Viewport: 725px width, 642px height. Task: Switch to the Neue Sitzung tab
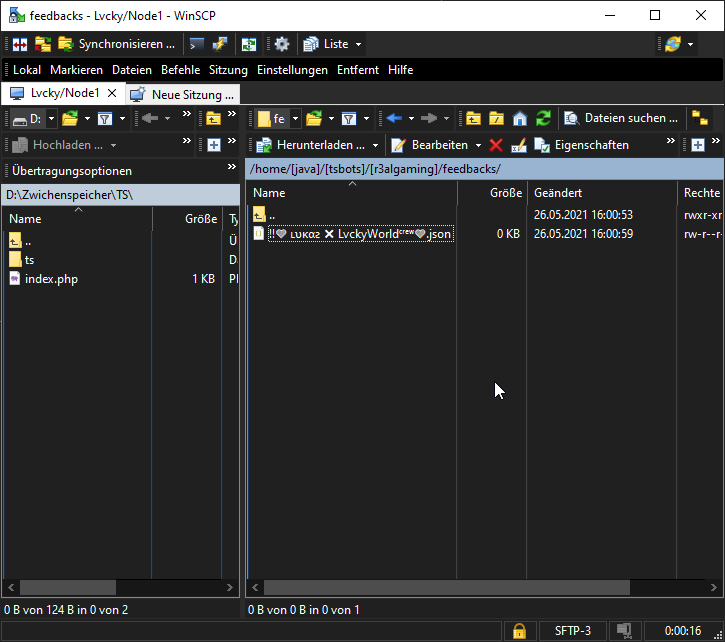183,94
